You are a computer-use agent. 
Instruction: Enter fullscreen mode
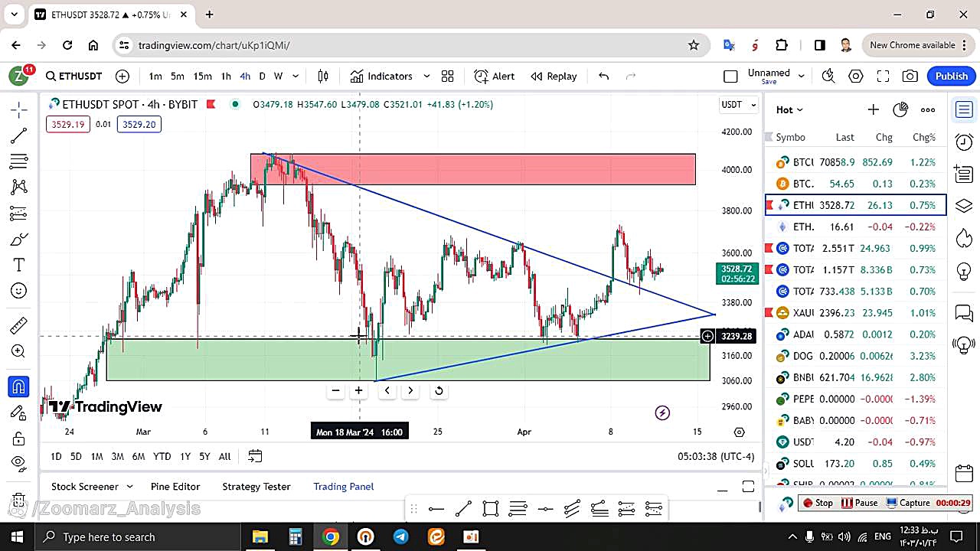click(x=883, y=76)
